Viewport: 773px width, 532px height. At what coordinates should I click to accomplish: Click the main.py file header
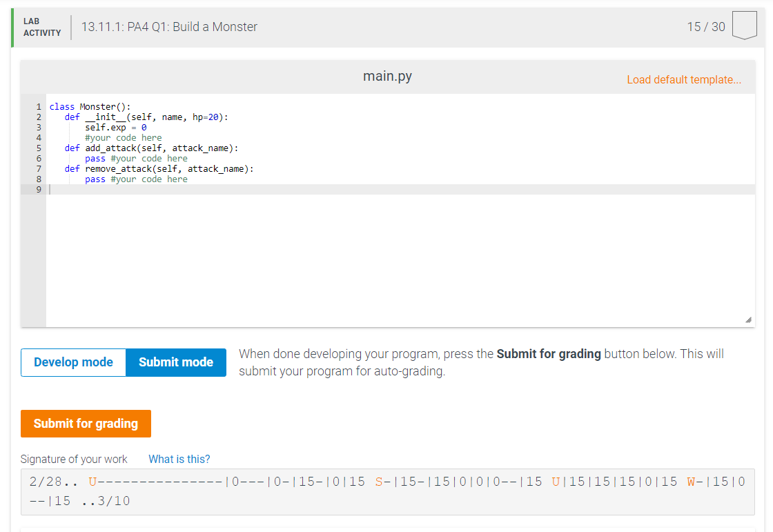click(387, 77)
